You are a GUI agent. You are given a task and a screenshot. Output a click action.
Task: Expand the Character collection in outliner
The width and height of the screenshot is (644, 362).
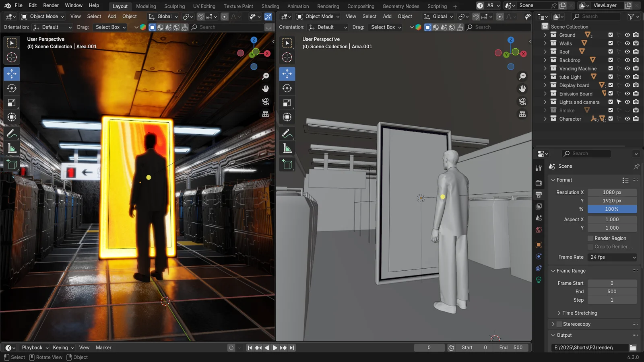[x=545, y=119]
